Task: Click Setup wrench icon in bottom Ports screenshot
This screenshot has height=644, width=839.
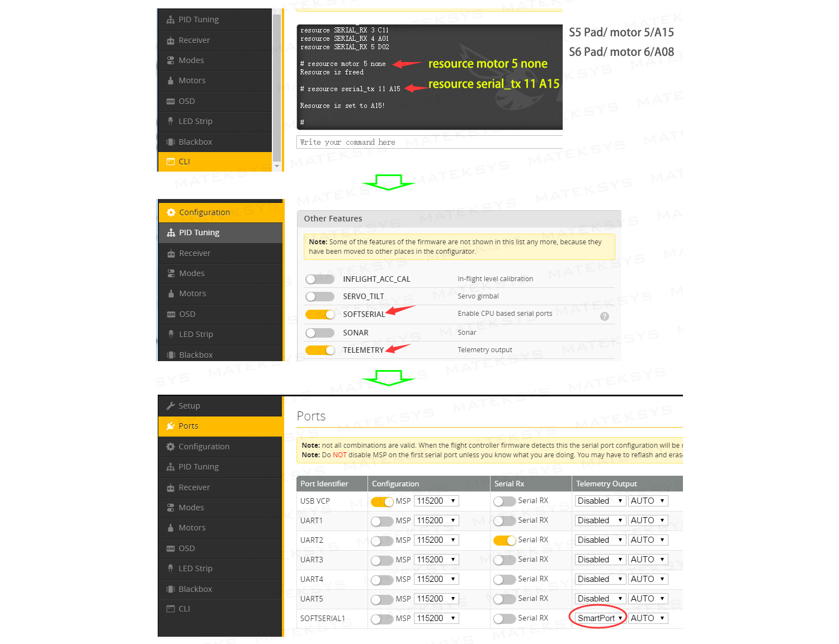Action: [171, 406]
